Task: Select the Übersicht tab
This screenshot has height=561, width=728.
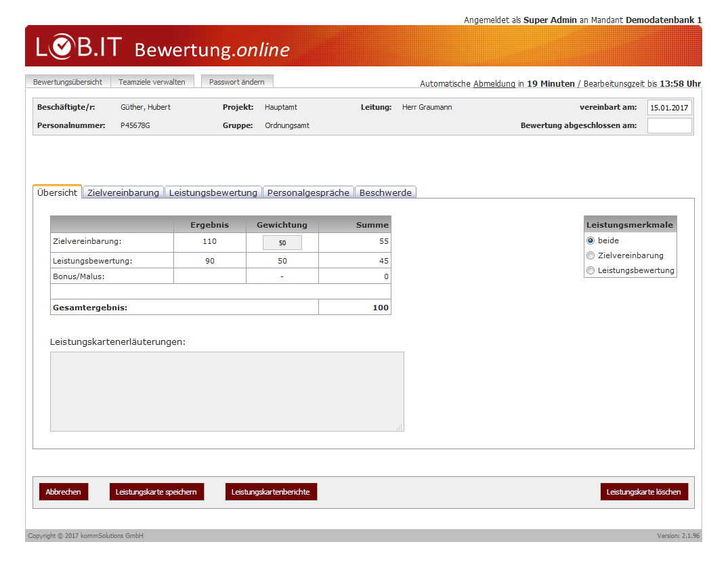Action: pyautogui.click(x=57, y=192)
